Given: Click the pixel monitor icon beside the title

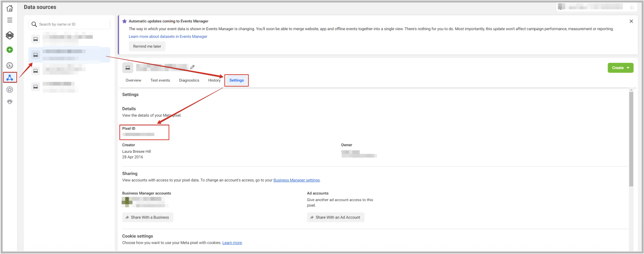Looking at the screenshot, I should [128, 68].
